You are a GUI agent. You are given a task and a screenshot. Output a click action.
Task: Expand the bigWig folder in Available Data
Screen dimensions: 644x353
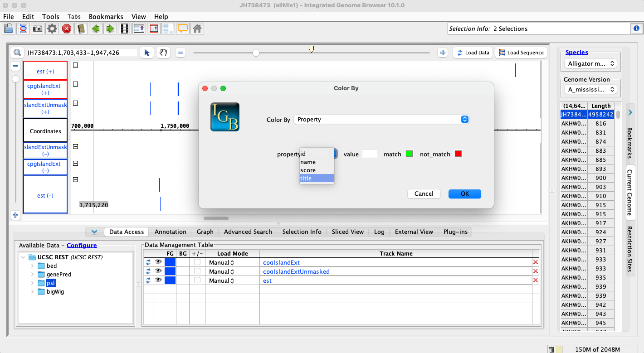pyautogui.click(x=33, y=292)
